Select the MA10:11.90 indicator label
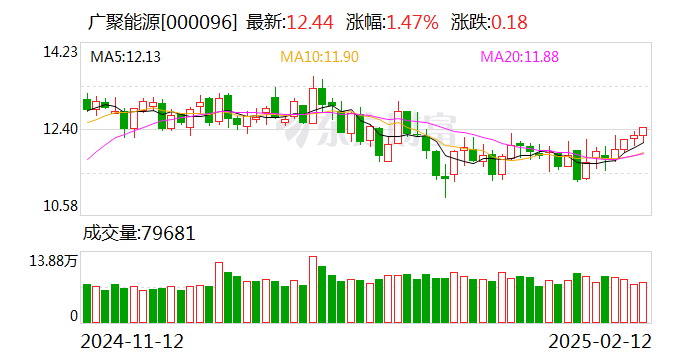The height and width of the screenshot is (360, 688). coord(319,57)
